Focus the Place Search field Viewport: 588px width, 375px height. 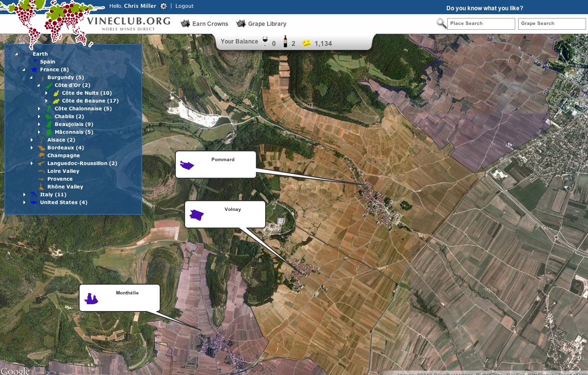[481, 24]
